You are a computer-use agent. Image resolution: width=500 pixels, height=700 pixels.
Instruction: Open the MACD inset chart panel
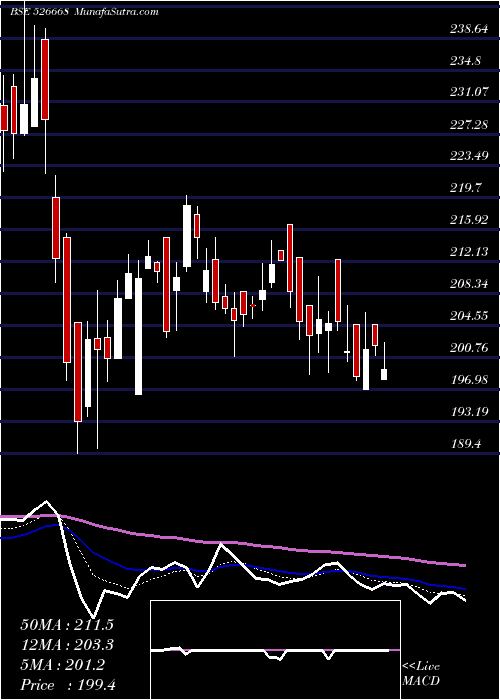point(275,650)
